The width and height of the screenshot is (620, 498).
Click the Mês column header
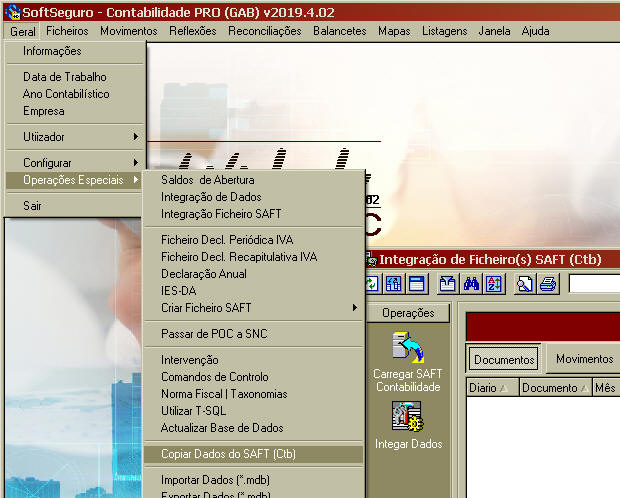point(606,388)
